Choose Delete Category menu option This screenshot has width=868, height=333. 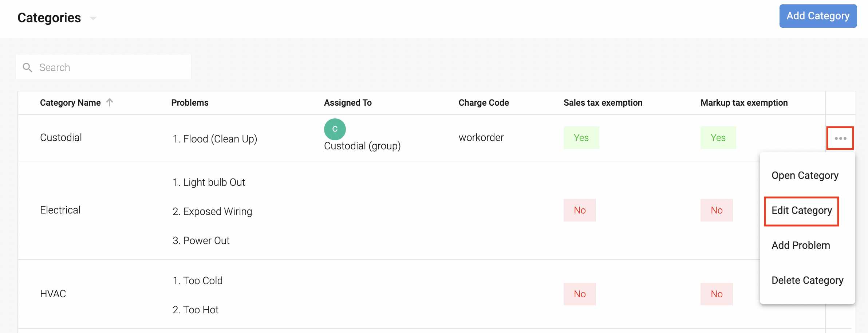pyautogui.click(x=807, y=281)
